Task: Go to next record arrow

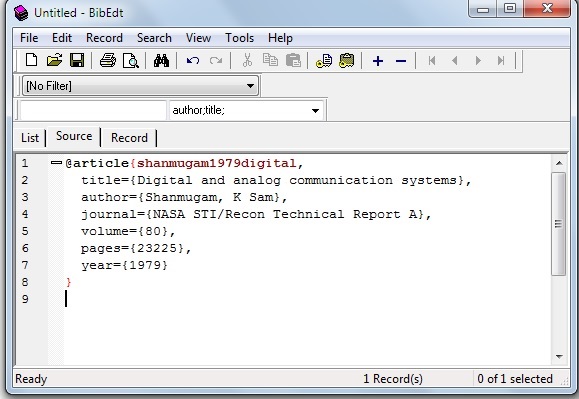Action: tap(478, 61)
